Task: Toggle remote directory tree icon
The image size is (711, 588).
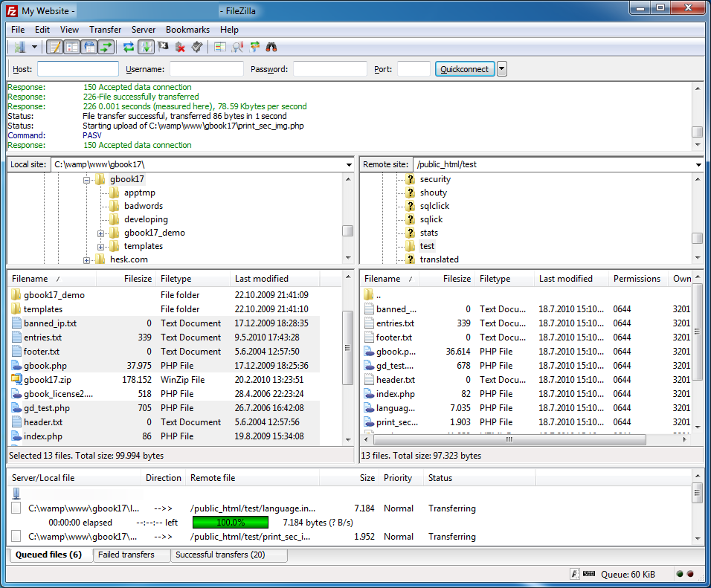Action: [89, 47]
